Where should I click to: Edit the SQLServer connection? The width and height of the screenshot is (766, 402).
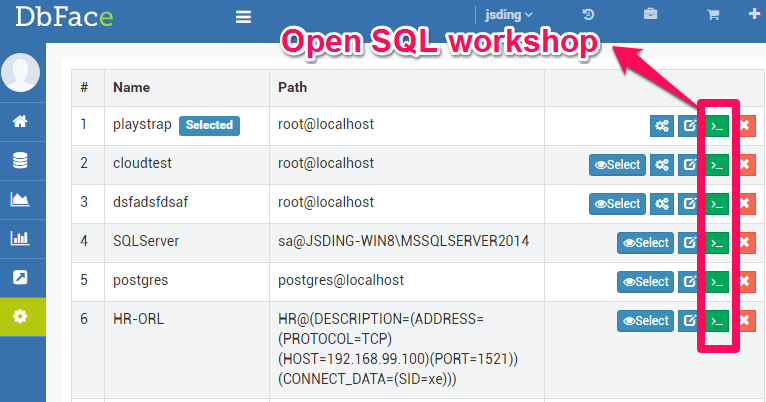pos(689,243)
